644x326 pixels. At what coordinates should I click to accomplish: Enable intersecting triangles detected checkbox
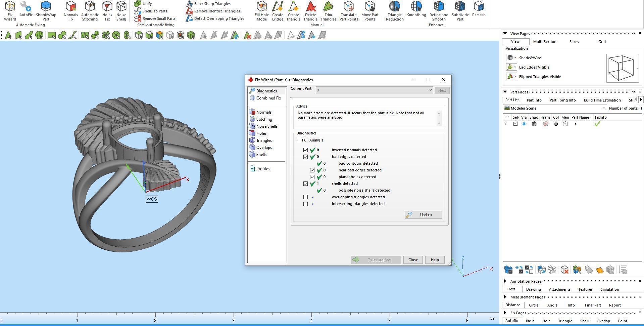[x=305, y=204]
